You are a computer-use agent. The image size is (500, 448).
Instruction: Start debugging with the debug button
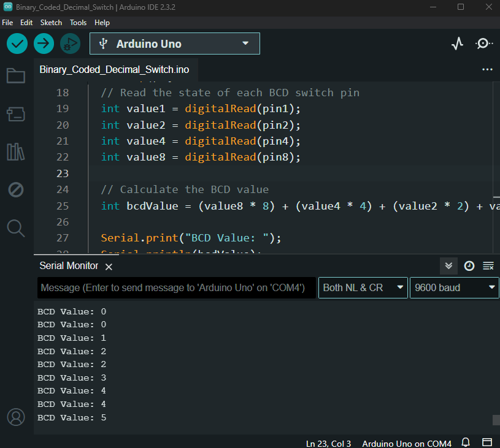(x=70, y=44)
